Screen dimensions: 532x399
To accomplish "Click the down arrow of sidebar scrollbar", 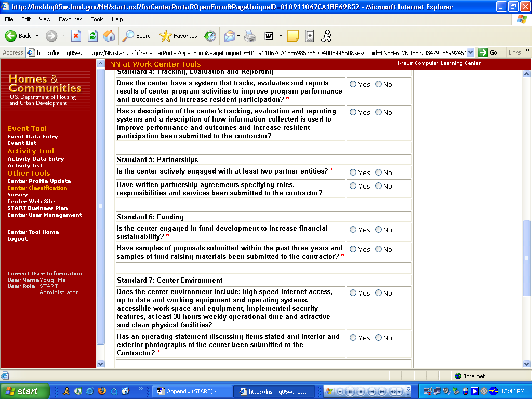I will coord(100,364).
